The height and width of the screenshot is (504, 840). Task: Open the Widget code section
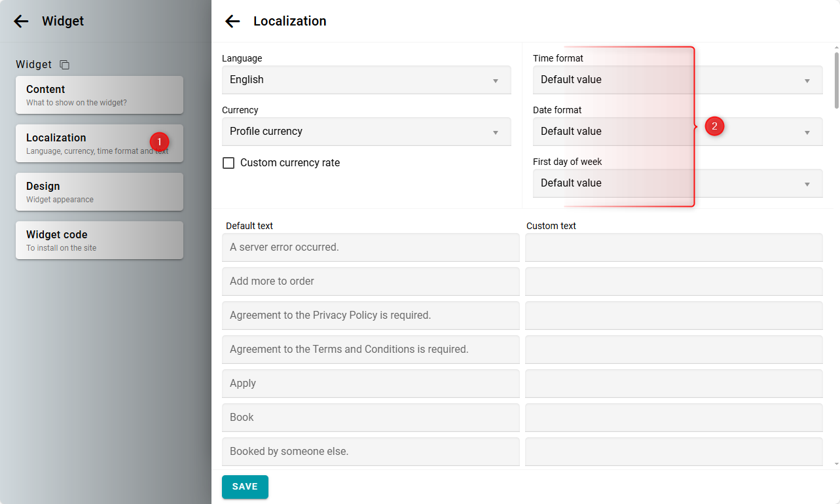(x=99, y=240)
